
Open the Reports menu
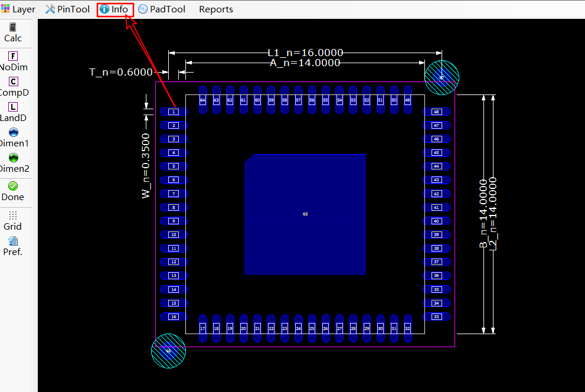tap(215, 9)
